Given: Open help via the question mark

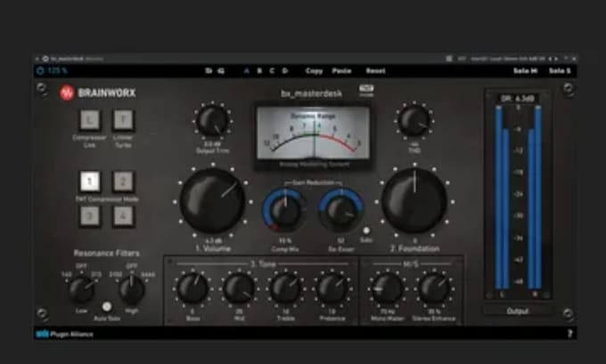Looking at the screenshot, I should click(x=569, y=334).
